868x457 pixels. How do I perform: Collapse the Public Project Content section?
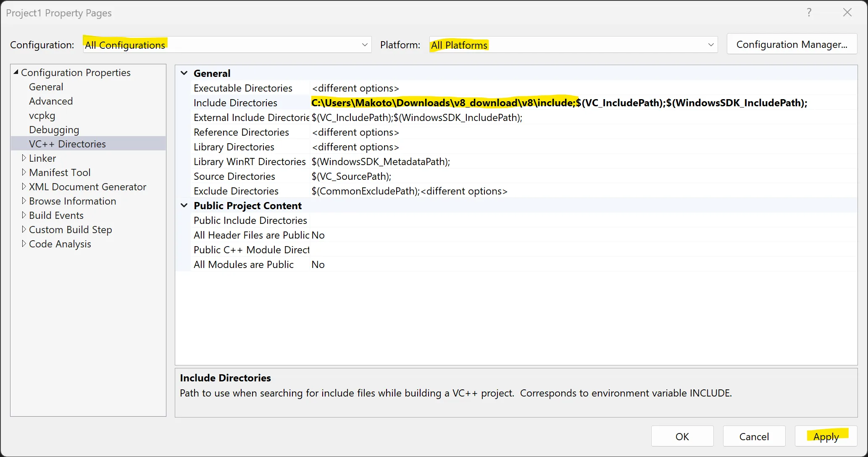click(184, 205)
